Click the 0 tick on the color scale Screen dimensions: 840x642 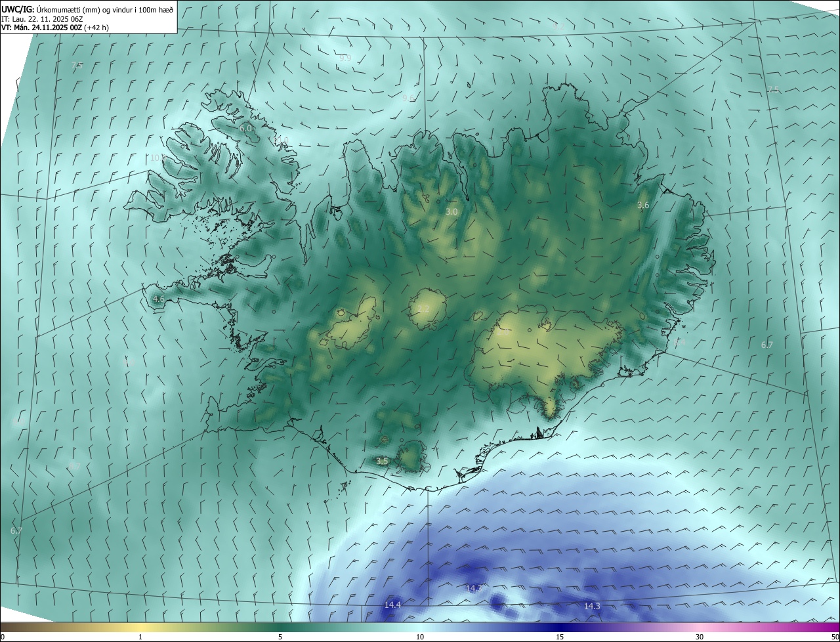(x=3, y=637)
